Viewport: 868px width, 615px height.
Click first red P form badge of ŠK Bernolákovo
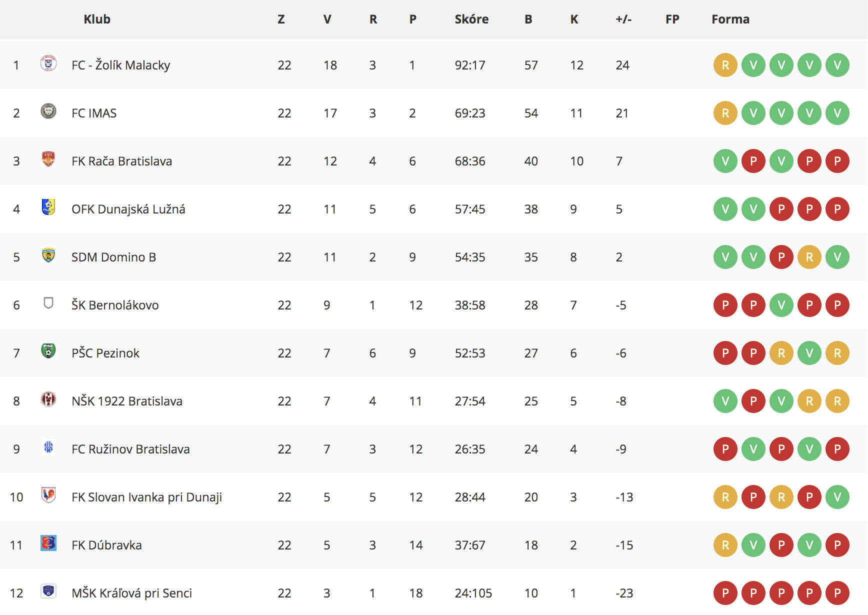click(x=725, y=305)
